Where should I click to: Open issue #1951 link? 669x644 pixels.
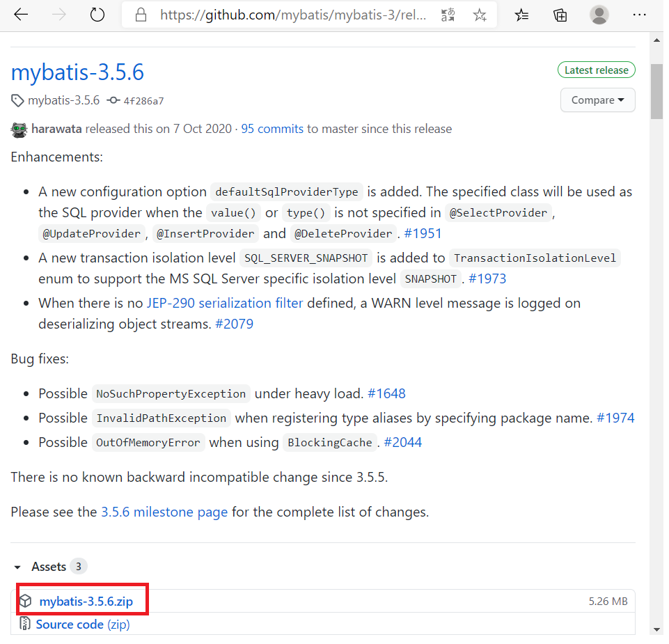[x=423, y=233]
